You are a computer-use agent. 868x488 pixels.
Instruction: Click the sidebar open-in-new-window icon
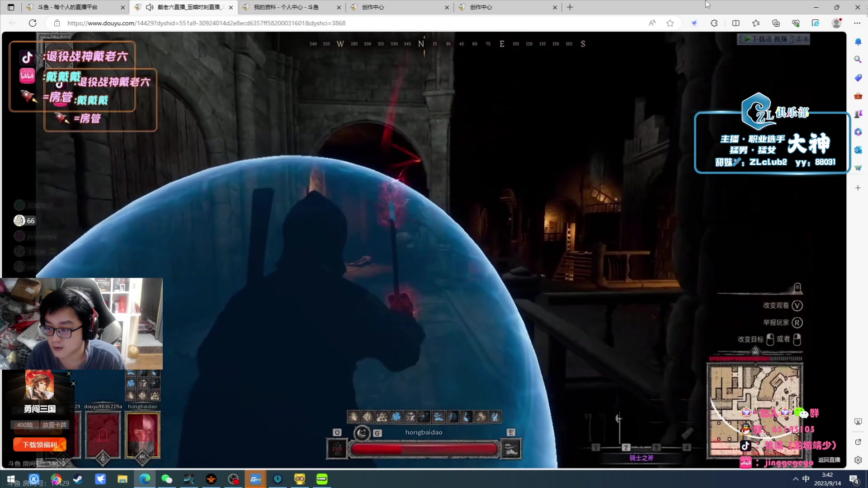[858, 442]
